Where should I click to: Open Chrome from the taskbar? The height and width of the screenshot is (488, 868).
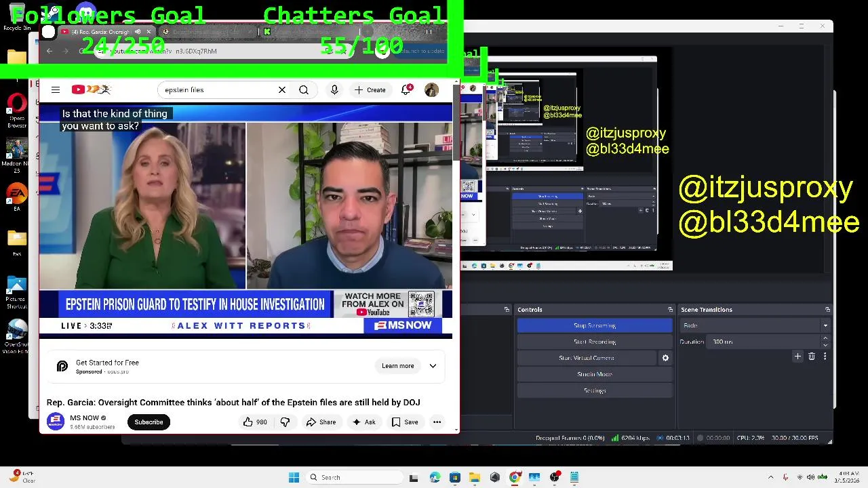point(515,477)
